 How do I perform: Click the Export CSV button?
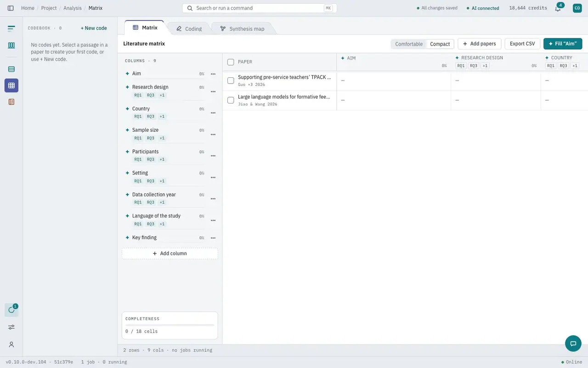click(522, 44)
